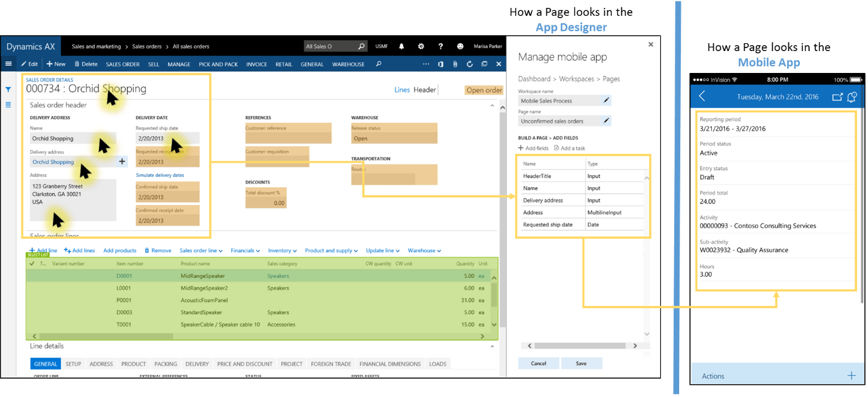Click the attachments paperclip on the action pane
Image resolution: width=868 pixels, height=397 pixels.
pos(455,64)
